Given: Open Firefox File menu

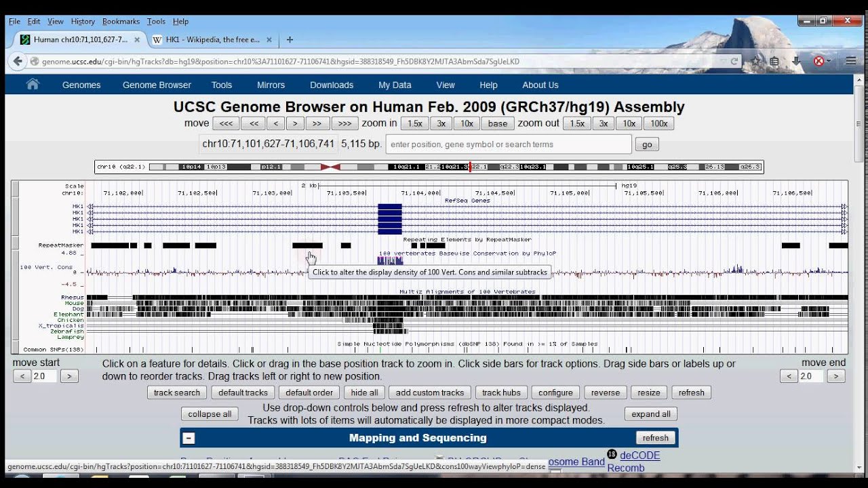Looking at the screenshot, I should coord(14,21).
